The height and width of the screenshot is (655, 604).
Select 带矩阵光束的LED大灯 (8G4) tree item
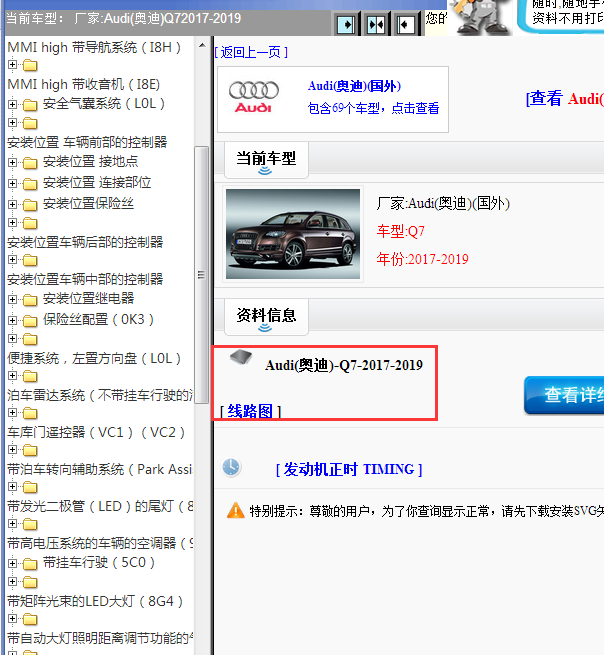click(x=95, y=601)
